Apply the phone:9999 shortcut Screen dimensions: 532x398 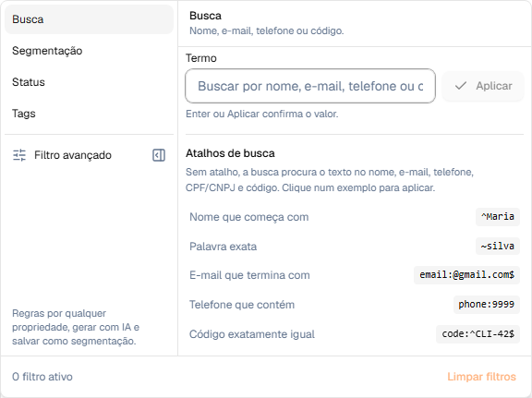(x=486, y=305)
